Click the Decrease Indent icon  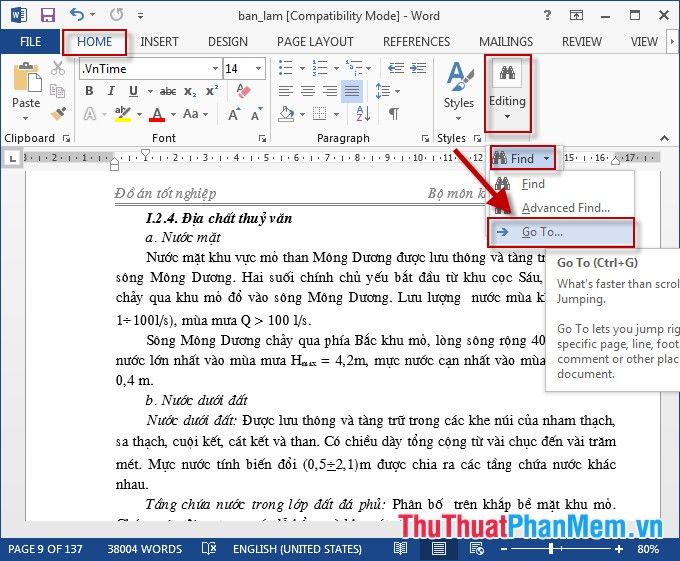(x=396, y=68)
